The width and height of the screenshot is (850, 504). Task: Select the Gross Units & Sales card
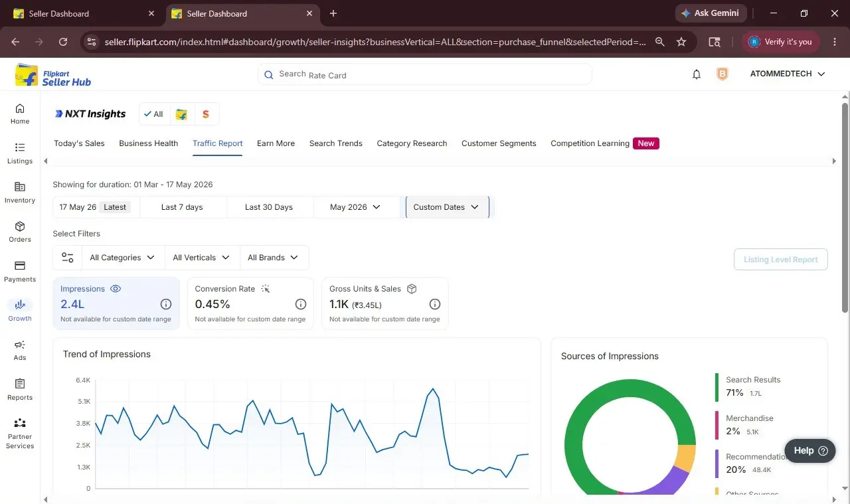click(x=385, y=303)
